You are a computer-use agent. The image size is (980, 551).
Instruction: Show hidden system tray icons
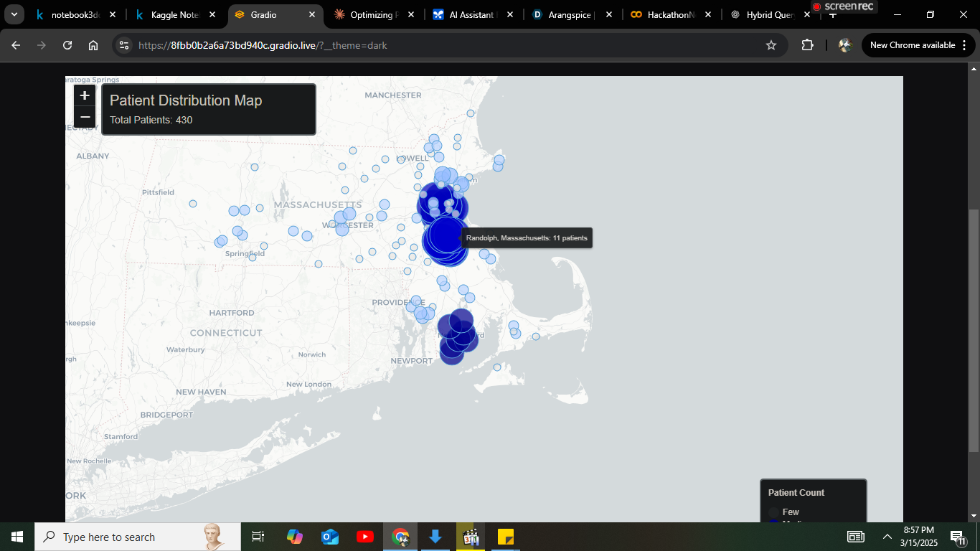(887, 537)
